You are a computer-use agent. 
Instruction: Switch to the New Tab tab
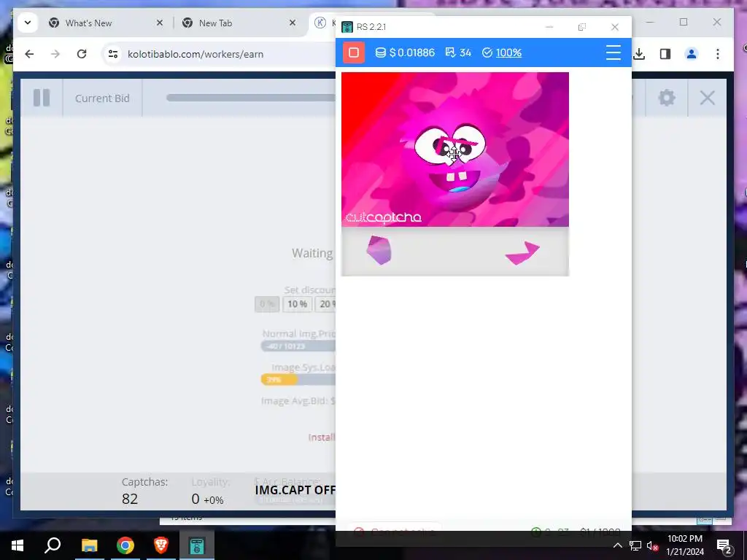(215, 23)
